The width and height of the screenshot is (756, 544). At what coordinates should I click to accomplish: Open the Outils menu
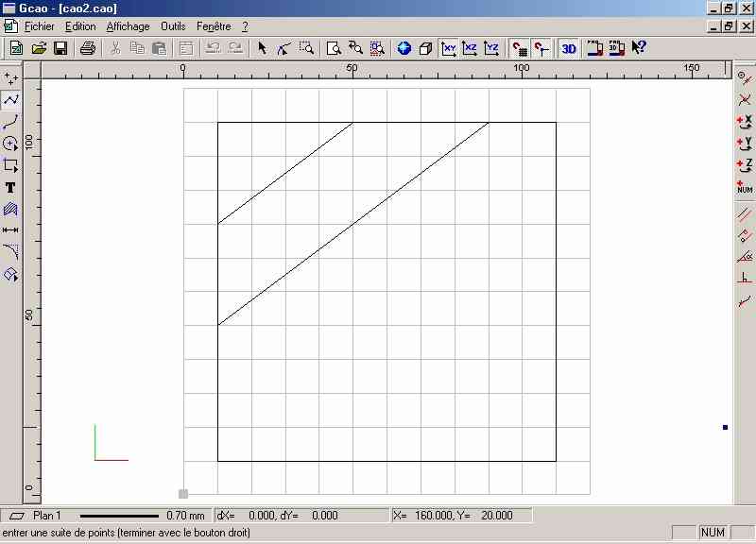click(x=173, y=26)
